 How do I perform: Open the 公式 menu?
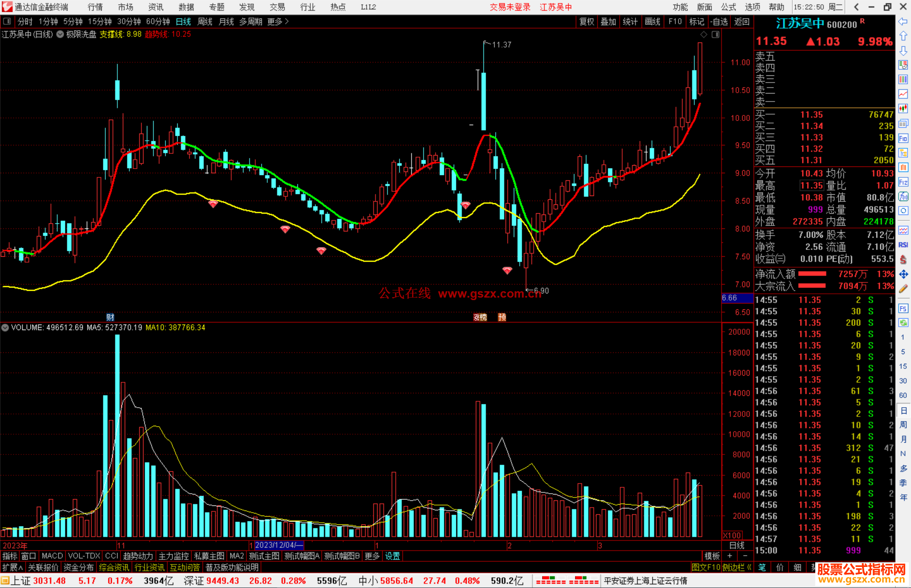(x=728, y=7)
